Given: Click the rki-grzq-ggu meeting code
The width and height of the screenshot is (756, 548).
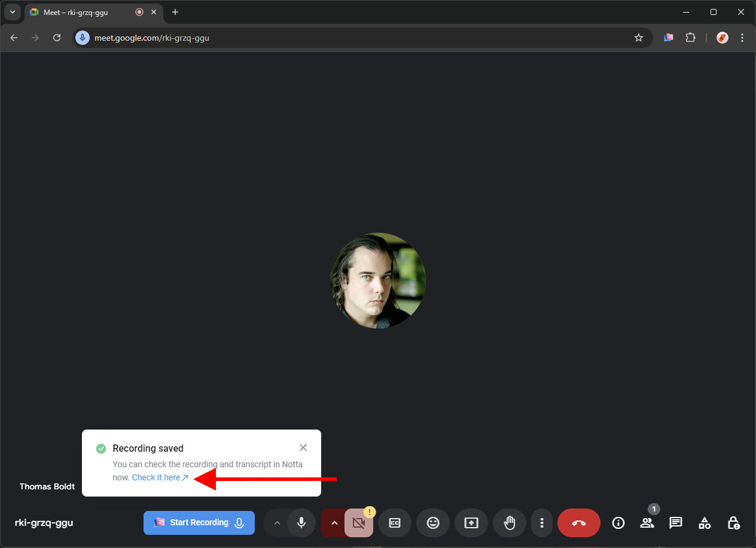Looking at the screenshot, I should pos(44,522).
